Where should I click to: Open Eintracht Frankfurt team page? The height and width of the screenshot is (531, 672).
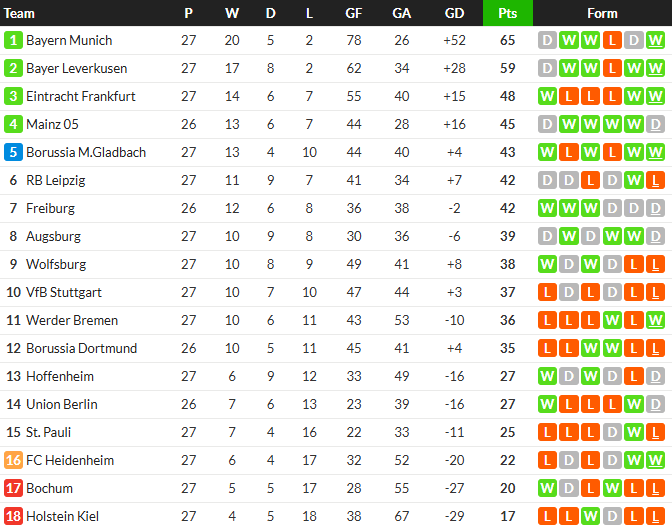81,97
